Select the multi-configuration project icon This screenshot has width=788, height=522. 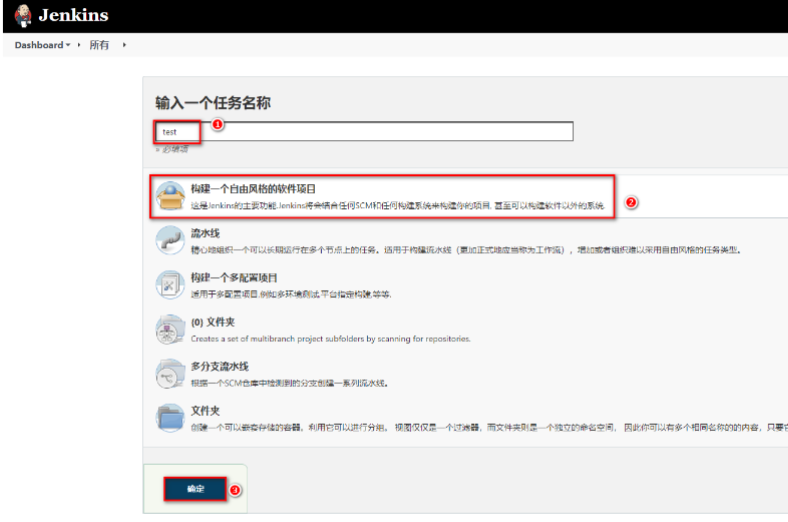170,284
